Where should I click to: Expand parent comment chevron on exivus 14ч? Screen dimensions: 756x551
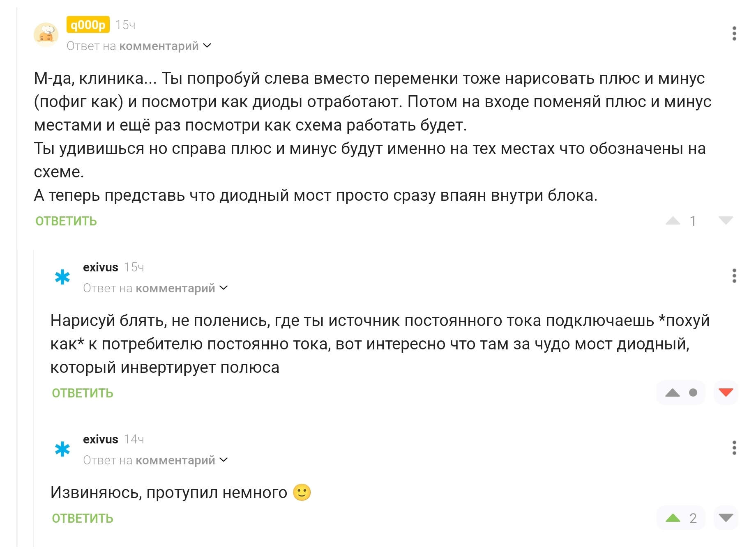[224, 460]
